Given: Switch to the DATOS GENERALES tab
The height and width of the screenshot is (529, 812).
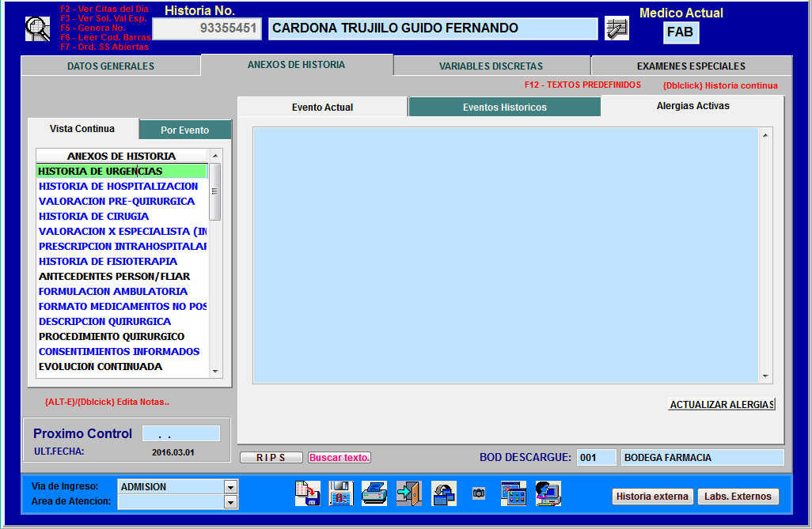Looking at the screenshot, I should pos(111,66).
